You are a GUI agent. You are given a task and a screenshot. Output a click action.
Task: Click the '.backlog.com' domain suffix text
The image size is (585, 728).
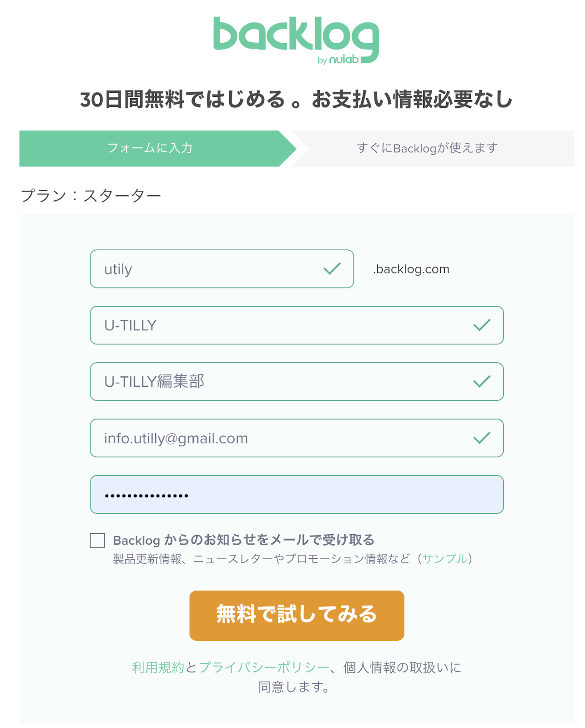tap(411, 269)
